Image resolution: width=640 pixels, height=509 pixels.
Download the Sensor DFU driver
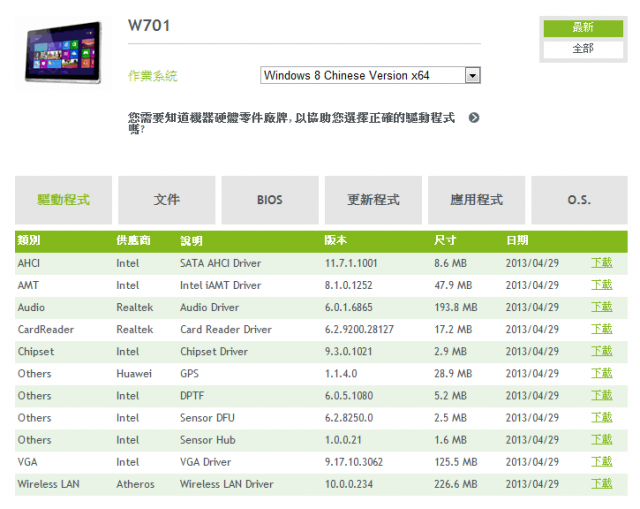[x=602, y=417]
